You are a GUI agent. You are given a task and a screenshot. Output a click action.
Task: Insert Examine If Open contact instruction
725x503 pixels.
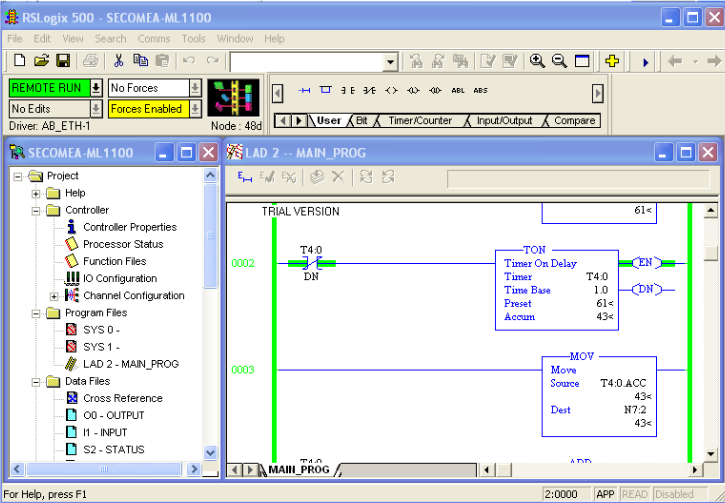click(x=369, y=91)
